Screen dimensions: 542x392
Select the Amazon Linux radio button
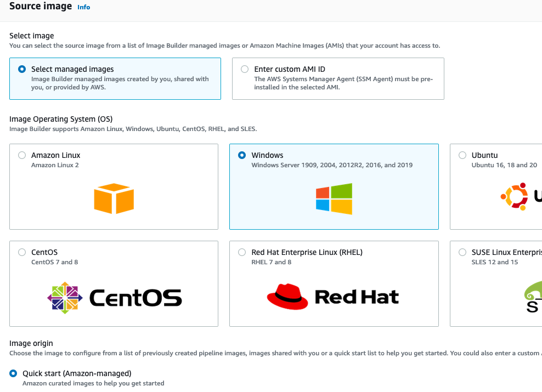22,155
